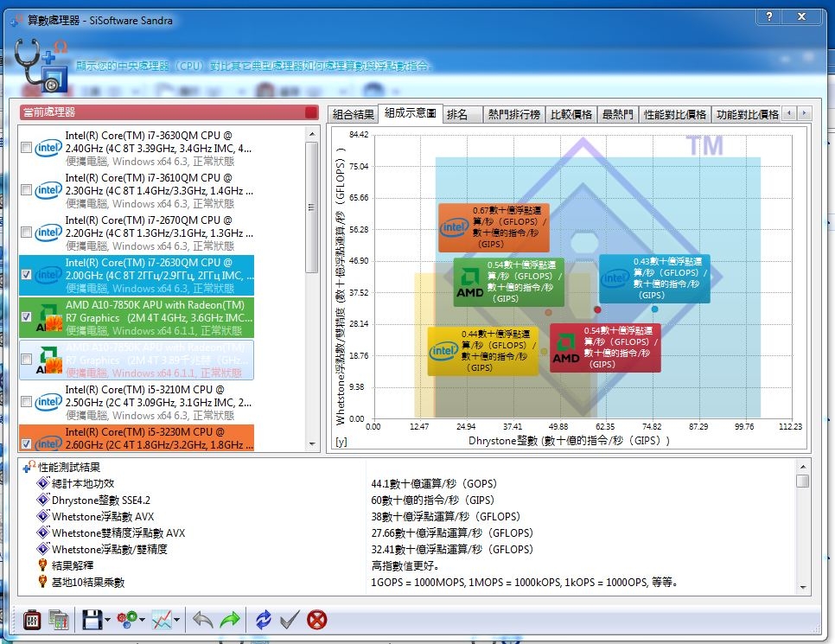Image resolution: width=835 pixels, height=644 pixels.
Task: Click blue Intel 0.43 label on chart
Action: pyautogui.click(x=654, y=278)
